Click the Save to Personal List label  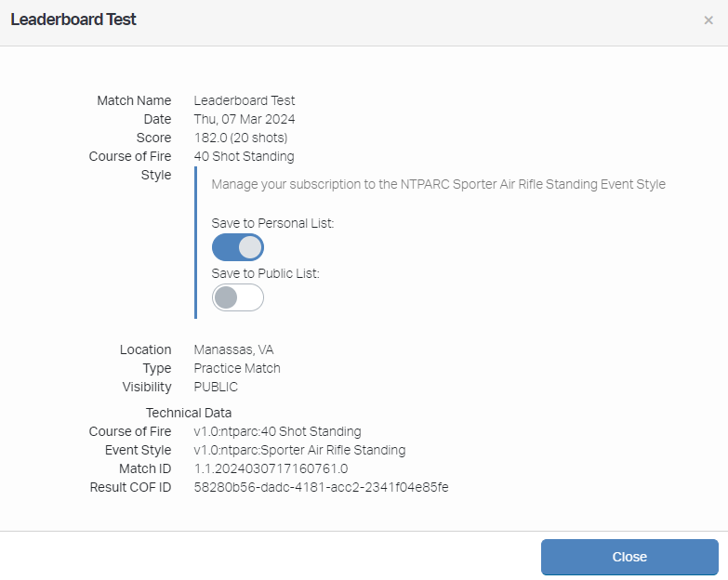[x=272, y=223]
